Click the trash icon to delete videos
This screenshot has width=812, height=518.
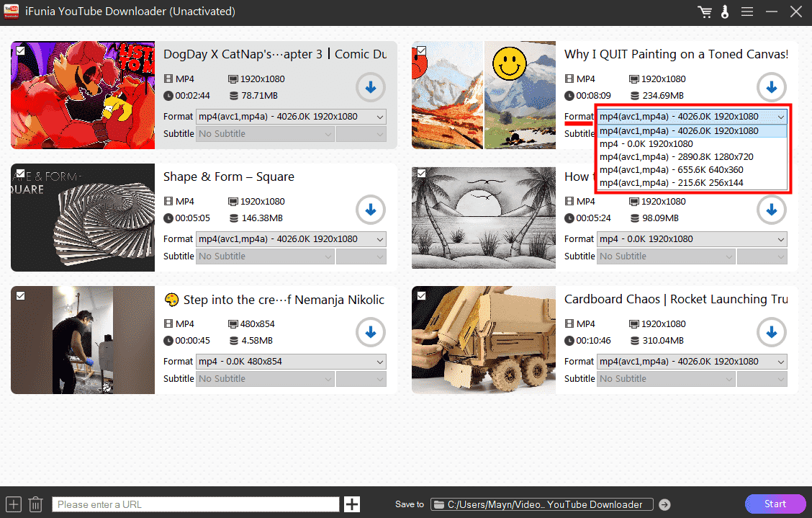pos(36,504)
